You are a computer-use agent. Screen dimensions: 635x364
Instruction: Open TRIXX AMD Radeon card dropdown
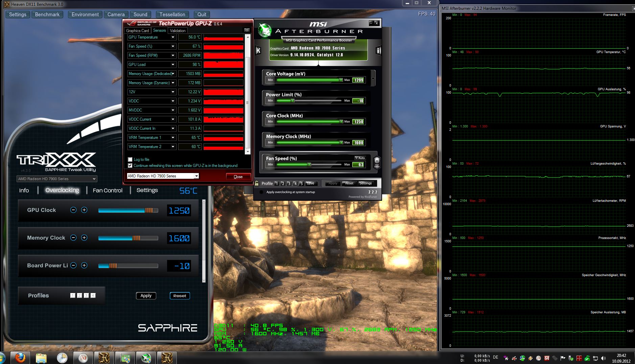tap(57, 179)
